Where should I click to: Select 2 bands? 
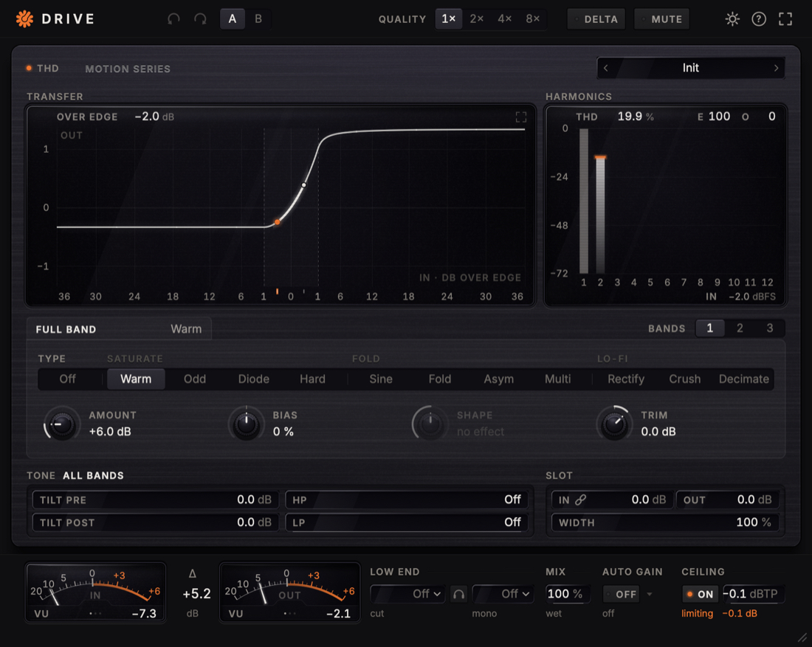tap(740, 328)
